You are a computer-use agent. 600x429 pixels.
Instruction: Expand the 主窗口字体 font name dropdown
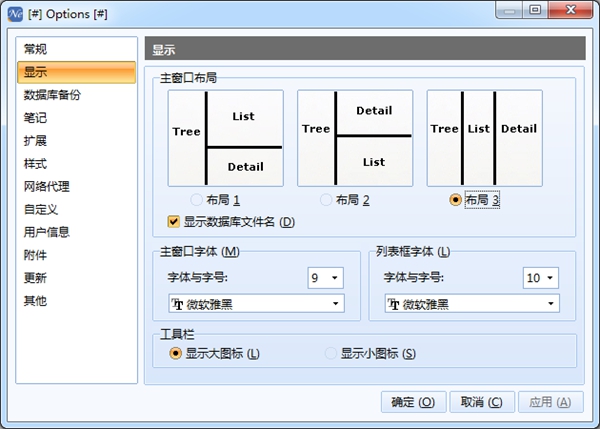256,303
